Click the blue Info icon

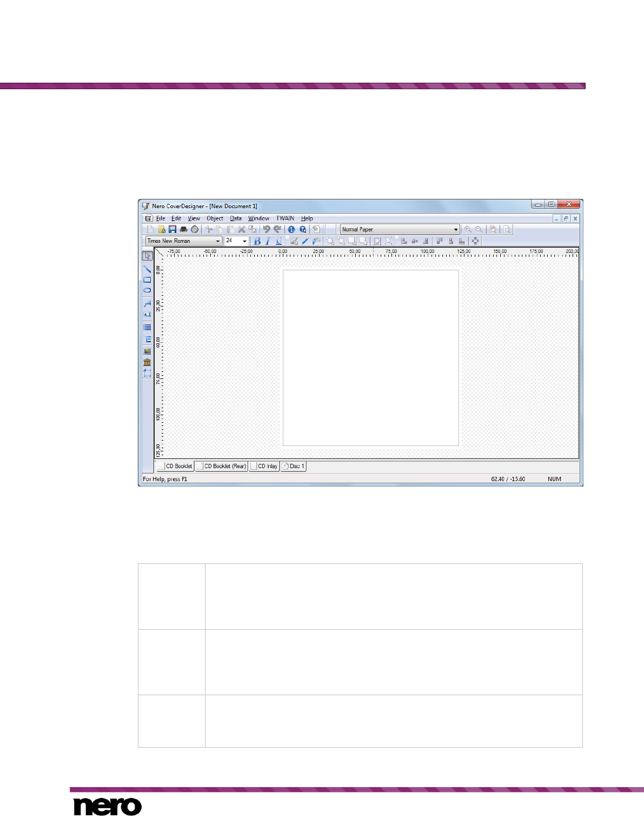click(291, 229)
